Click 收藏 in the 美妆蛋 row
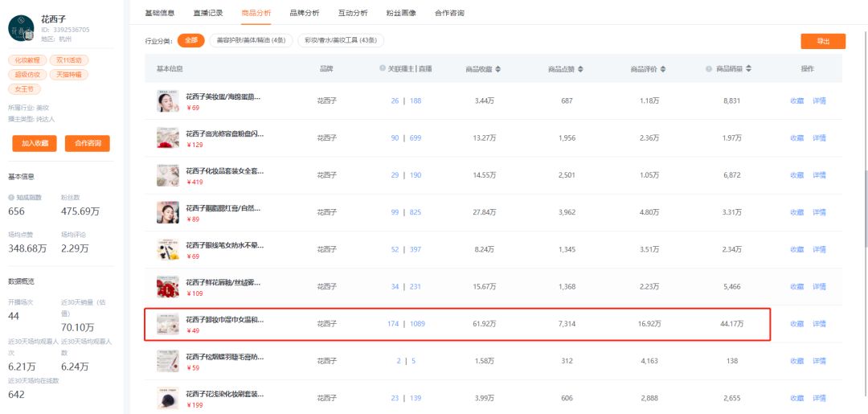The height and width of the screenshot is (414, 868). pyautogui.click(x=796, y=100)
